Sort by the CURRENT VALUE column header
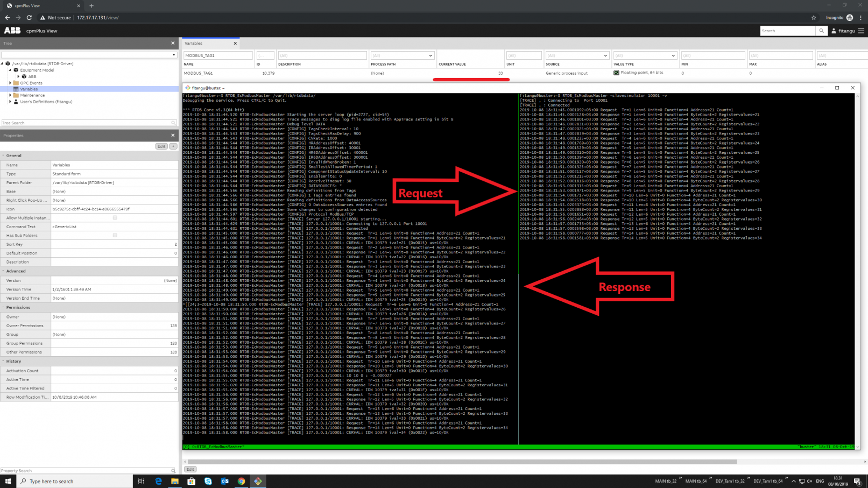Image resolution: width=868 pixels, height=488 pixels. tap(452, 64)
